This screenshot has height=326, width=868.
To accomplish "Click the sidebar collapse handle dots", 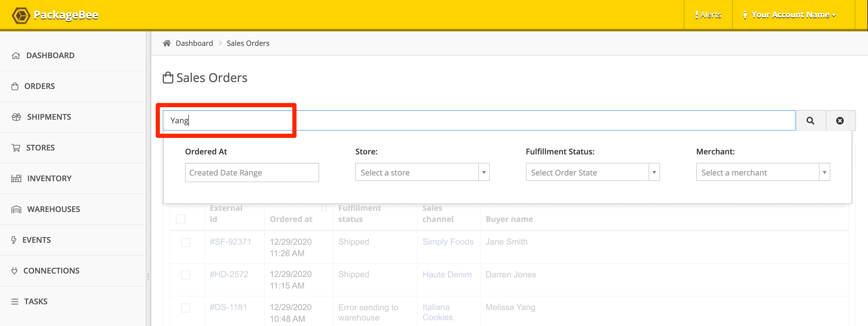I will [148, 277].
